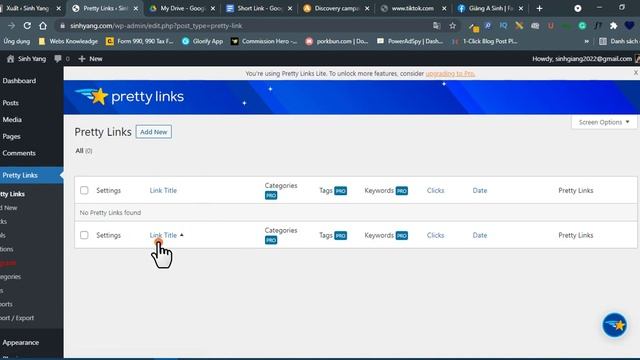Tick the select-all checkbox in the footer row
The width and height of the screenshot is (640, 360).
(x=84, y=235)
